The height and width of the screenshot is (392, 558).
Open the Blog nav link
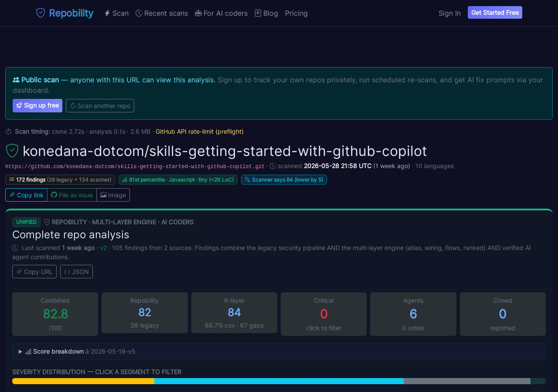(x=266, y=13)
